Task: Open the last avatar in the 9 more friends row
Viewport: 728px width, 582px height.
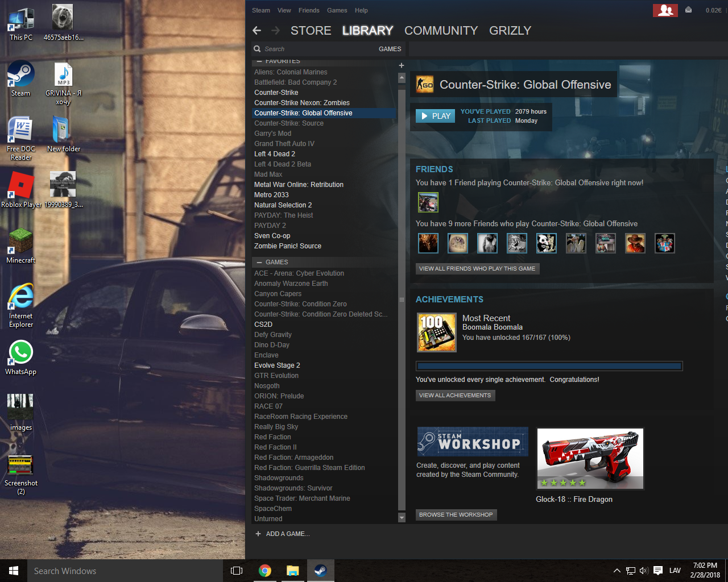Action: coord(665,243)
